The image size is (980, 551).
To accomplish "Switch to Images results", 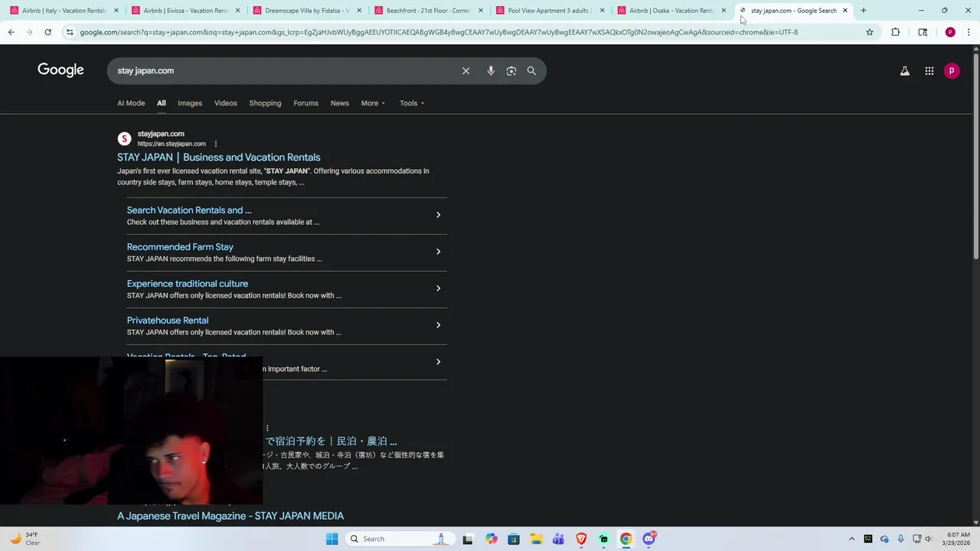I will [190, 103].
